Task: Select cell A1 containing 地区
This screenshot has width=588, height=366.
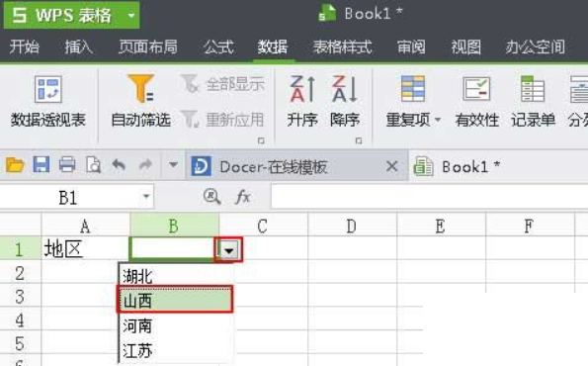Action: (x=86, y=248)
